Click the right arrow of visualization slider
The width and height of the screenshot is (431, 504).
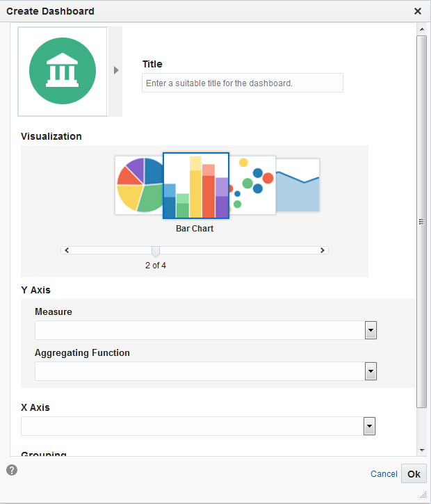(323, 250)
